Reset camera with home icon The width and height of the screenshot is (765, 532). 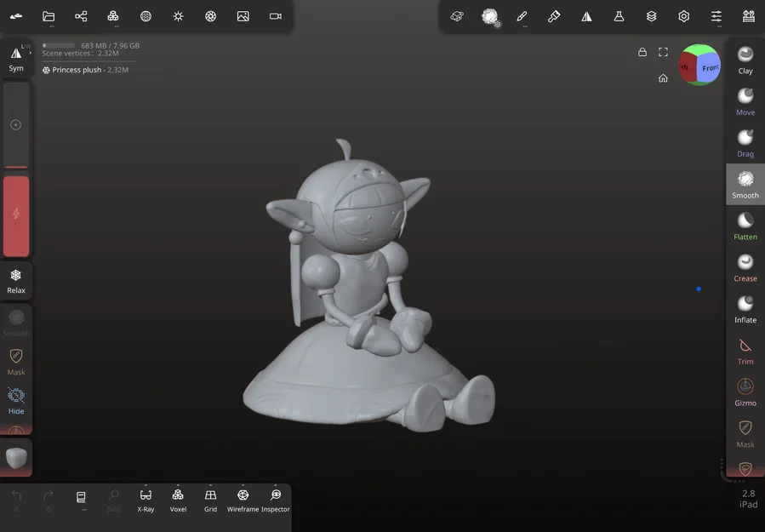(663, 78)
